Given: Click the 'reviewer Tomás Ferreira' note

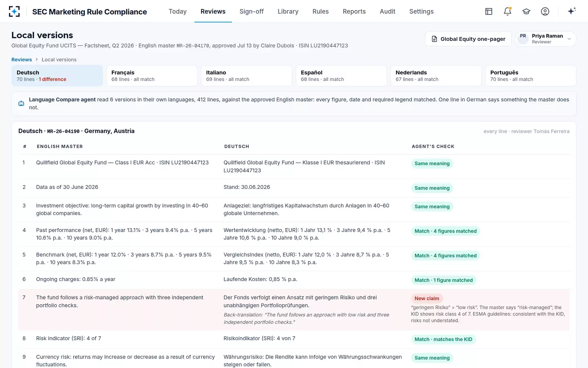Looking at the screenshot, I should click(x=540, y=131).
